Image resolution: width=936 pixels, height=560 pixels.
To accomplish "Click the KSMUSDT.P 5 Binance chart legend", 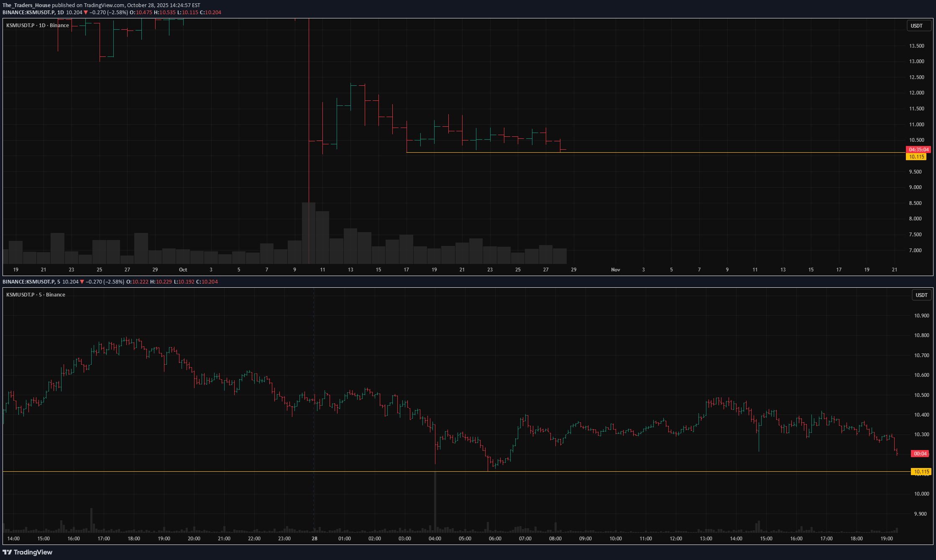I will coord(36,295).
